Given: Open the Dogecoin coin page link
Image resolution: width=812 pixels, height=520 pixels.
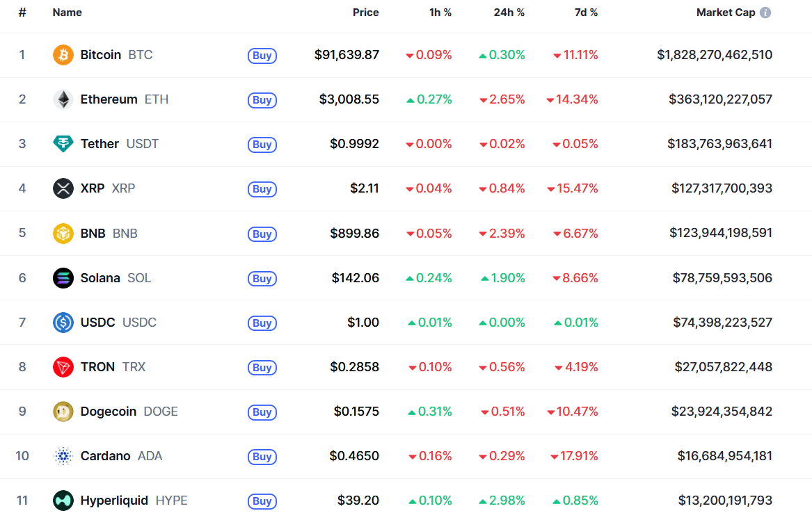Looking at the screenshot, I should (x=108, y=412).
